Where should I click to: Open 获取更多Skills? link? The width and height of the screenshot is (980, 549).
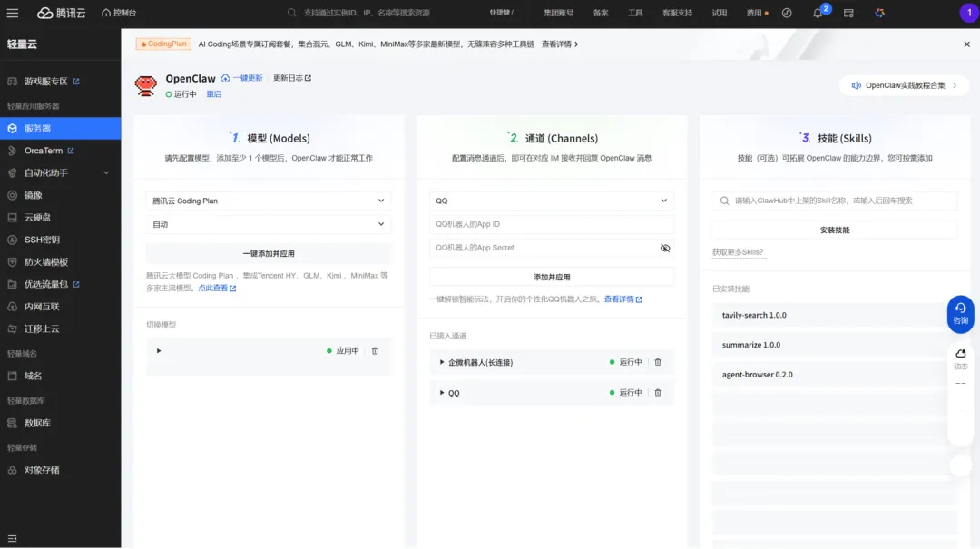(738, 252)
